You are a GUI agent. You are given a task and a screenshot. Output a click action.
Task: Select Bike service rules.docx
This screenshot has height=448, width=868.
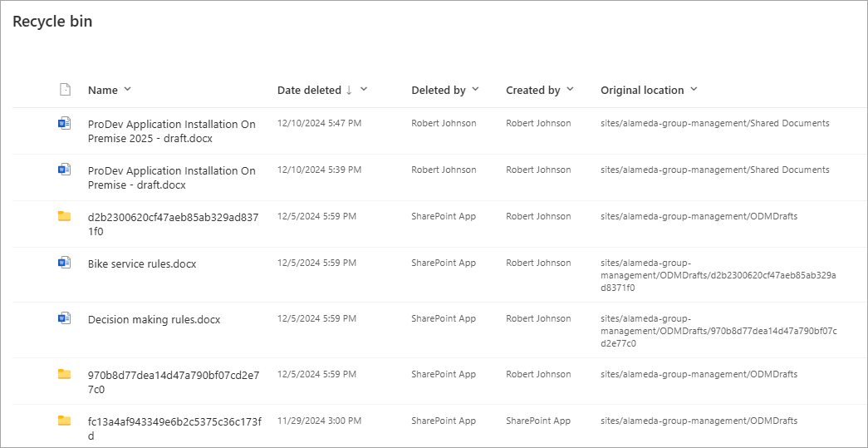(142, 264)
